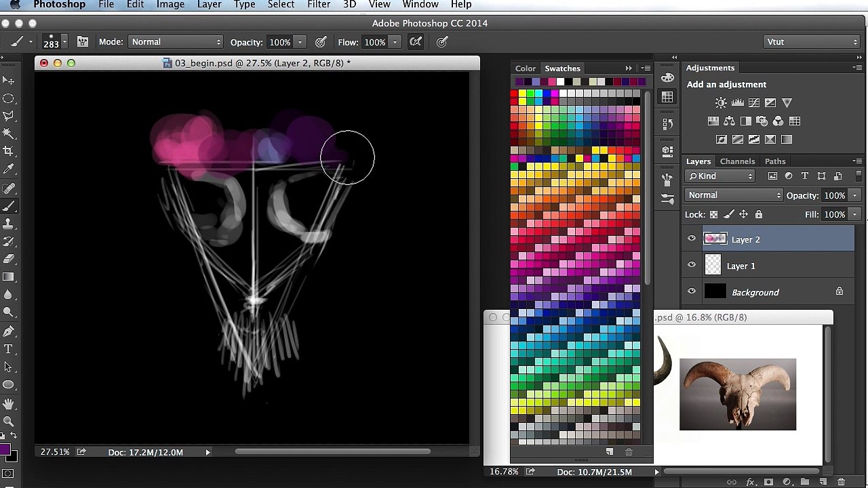
Task: Open the Brush Preset picker arrow
Action: [x=64, y=42]
